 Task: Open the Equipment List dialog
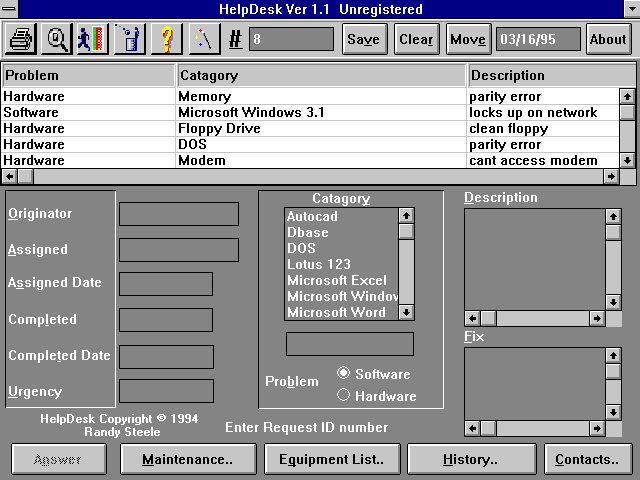click(x=331, y=459)
